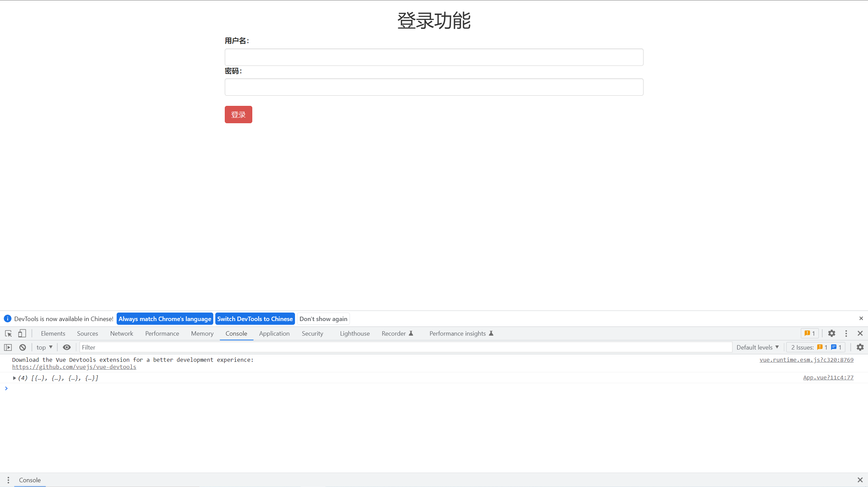Open the Default levels dropdown
The width and height of the screenshot is (868, 487).
click(757, 347)
